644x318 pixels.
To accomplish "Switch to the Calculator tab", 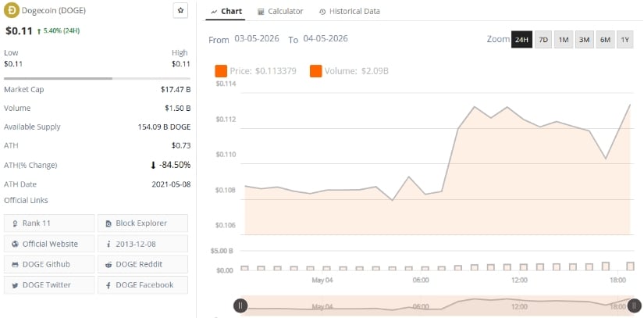I will pos(280,12).
